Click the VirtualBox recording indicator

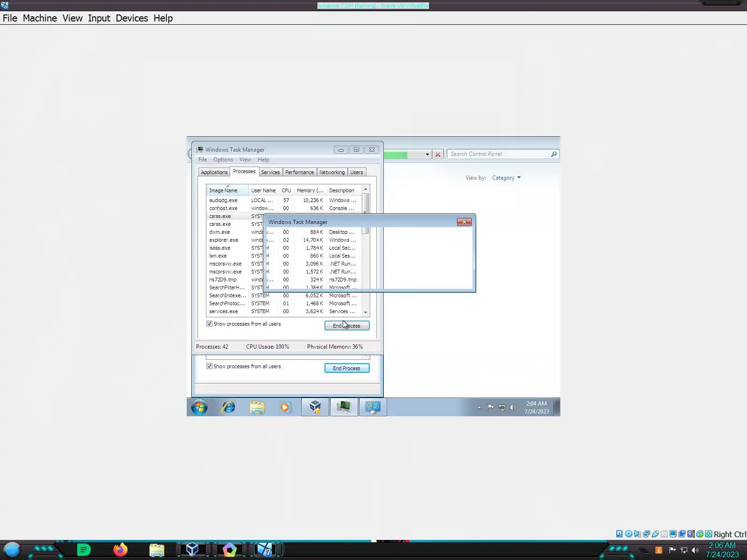click(682, 534)
